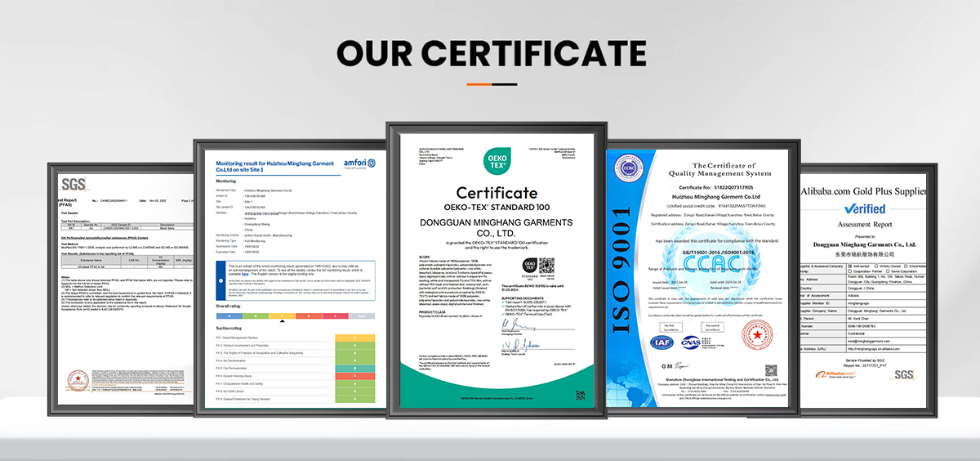Click the QR code at the OEKO-TEX certificate bottom
980x461 pixels.
point(580,394)
